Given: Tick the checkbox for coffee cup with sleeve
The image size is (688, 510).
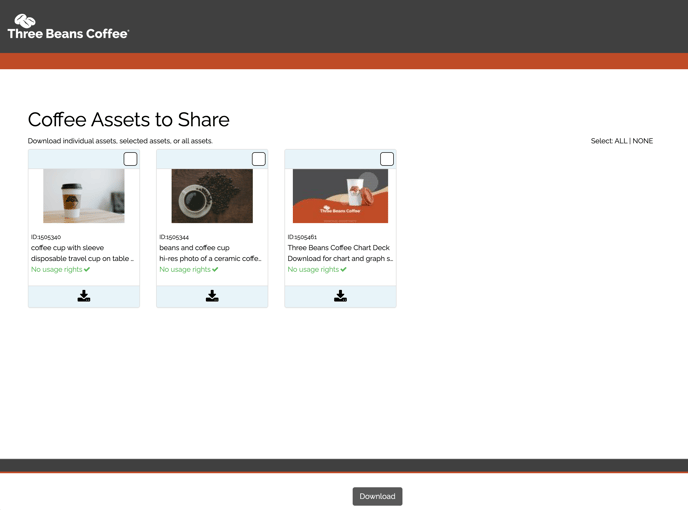Looking at the screenshot, I should click(130, 159).
